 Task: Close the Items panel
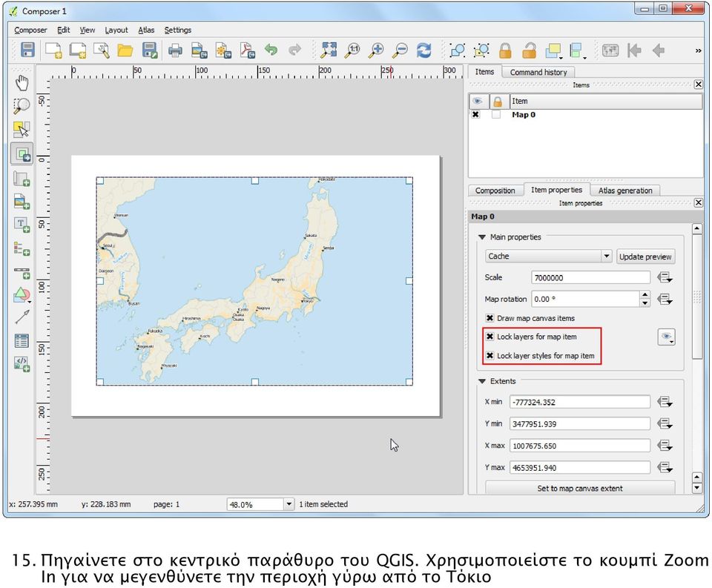click(x=699, y=85)
